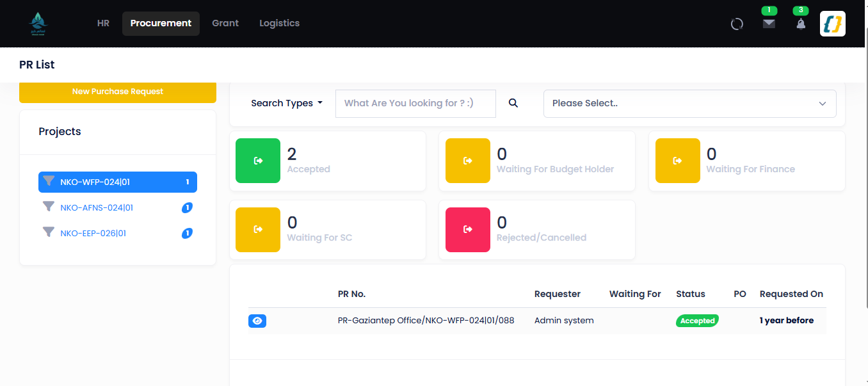The height and width of the screenshot is (386, 868).
Task: Click the Waiting For Budget Holder card icon
Action: (468, 161)
